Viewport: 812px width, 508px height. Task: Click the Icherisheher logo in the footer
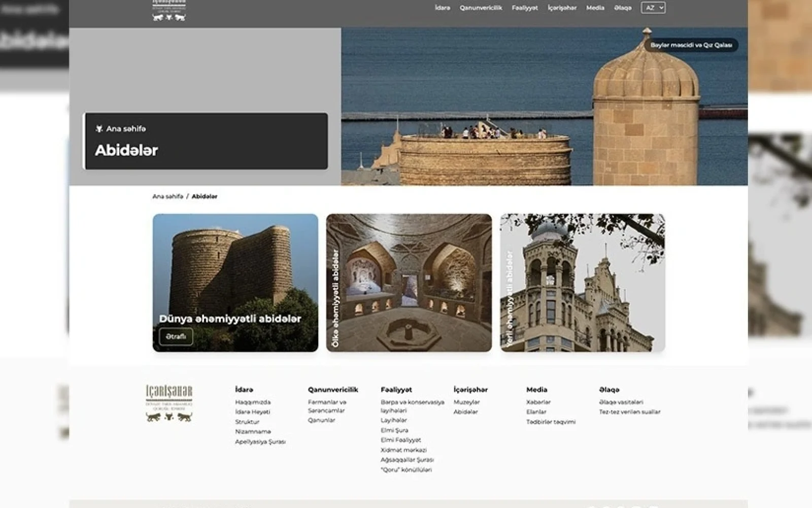click(x=169, y=403)
